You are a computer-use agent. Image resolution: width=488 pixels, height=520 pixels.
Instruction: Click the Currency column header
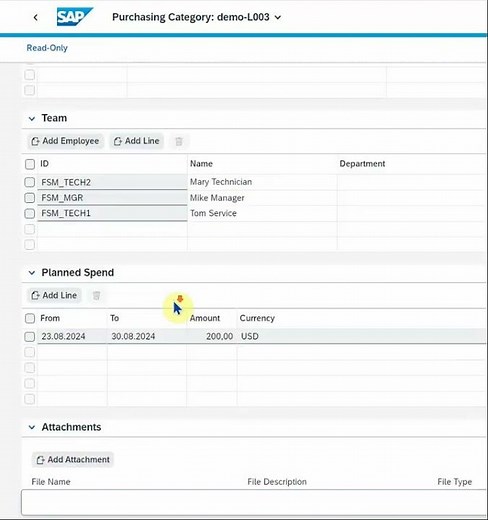[x=257, y=318]
